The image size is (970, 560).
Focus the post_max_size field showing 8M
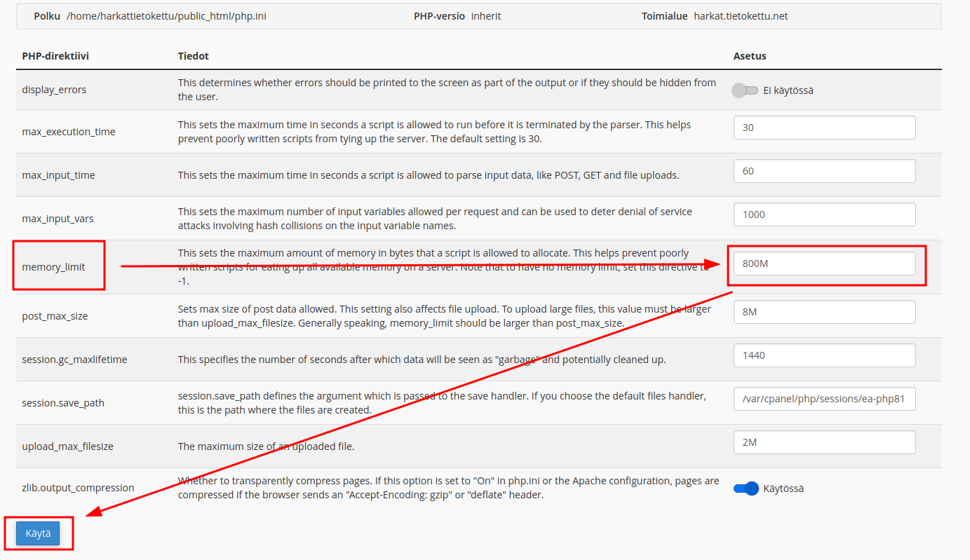click(824, 312)
